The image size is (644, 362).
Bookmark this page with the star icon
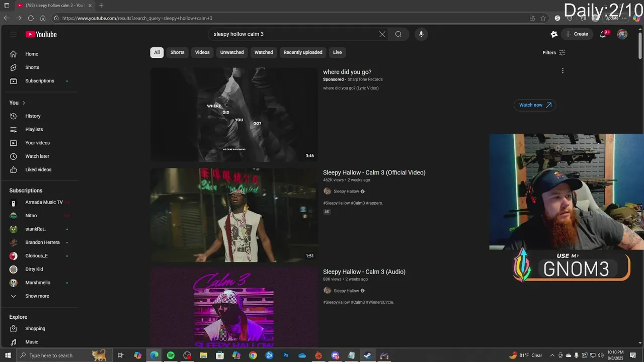tap(543, 18)
